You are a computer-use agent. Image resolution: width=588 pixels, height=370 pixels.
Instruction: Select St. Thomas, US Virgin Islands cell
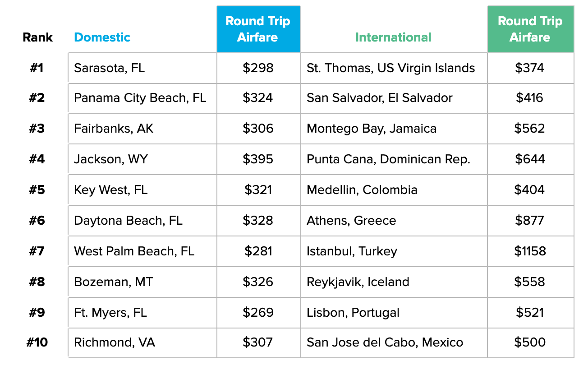tap(390, 68)
